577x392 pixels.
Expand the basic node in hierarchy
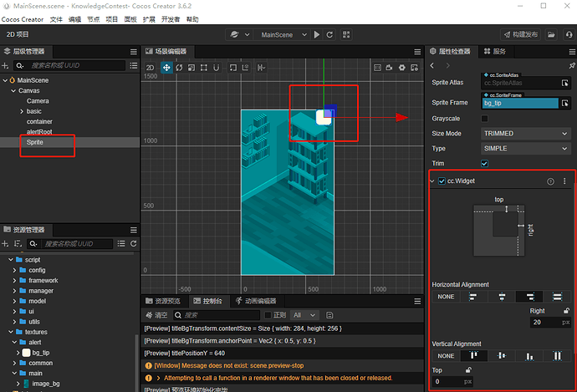point(22,111)
